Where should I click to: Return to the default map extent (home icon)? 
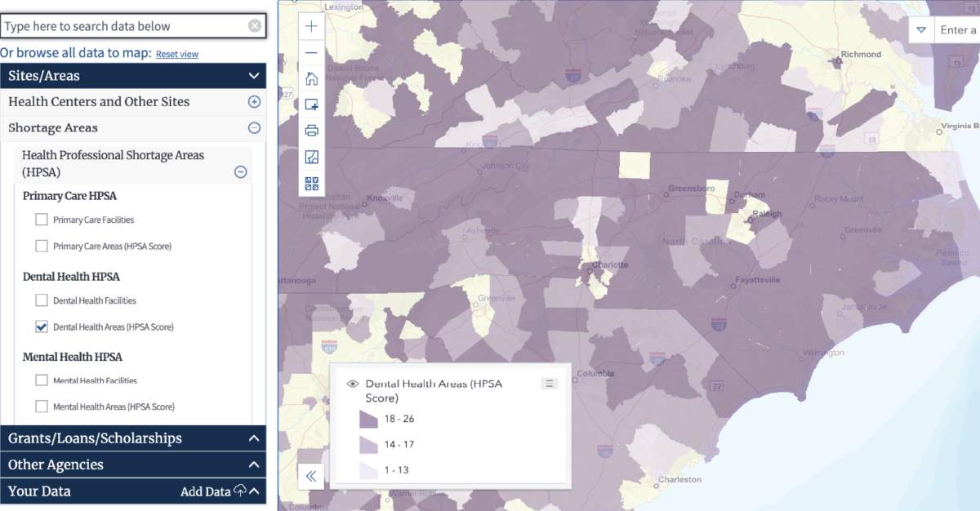tap(311, 78)
